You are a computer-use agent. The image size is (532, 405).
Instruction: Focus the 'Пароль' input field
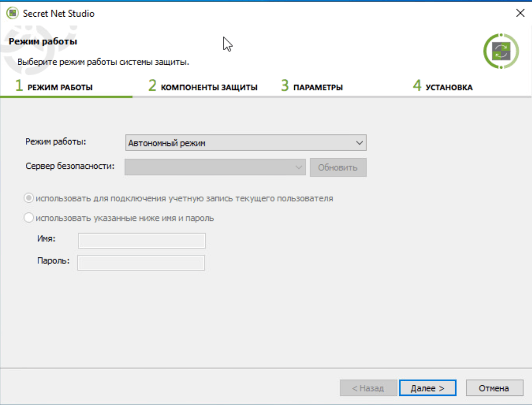click(141, 262)
